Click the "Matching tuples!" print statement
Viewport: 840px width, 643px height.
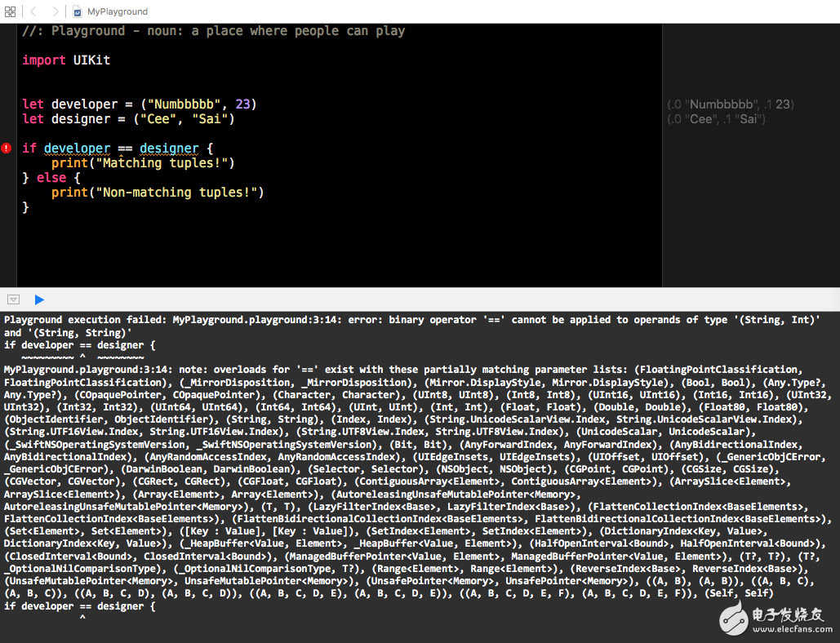[x=143, y=163]
